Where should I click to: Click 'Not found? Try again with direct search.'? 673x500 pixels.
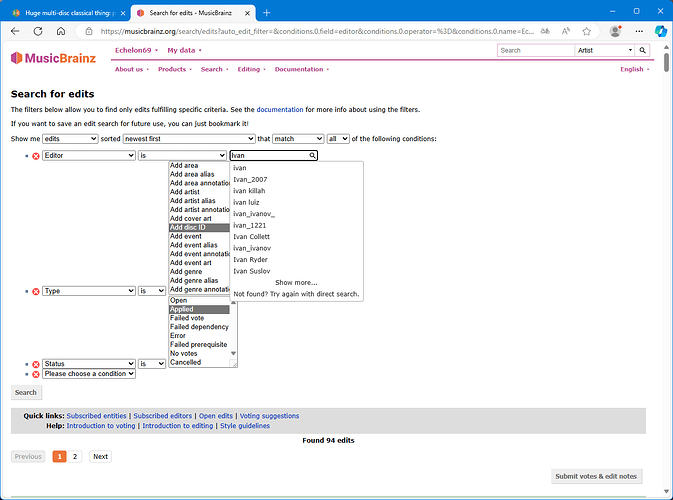(297, 294)
